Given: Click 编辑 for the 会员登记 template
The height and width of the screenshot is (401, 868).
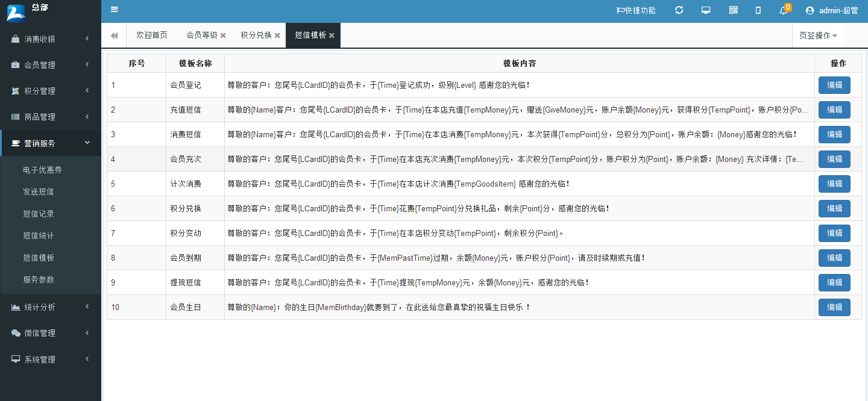Looking at the screenshot, I should pos(834,85).
